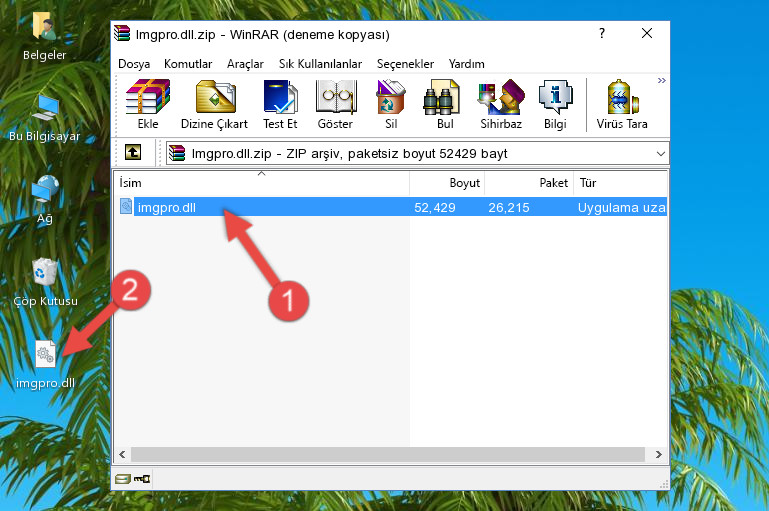Click the horizontal scrollbar track
The width and height of the screenshot is (769, 511).
[387, 455]
